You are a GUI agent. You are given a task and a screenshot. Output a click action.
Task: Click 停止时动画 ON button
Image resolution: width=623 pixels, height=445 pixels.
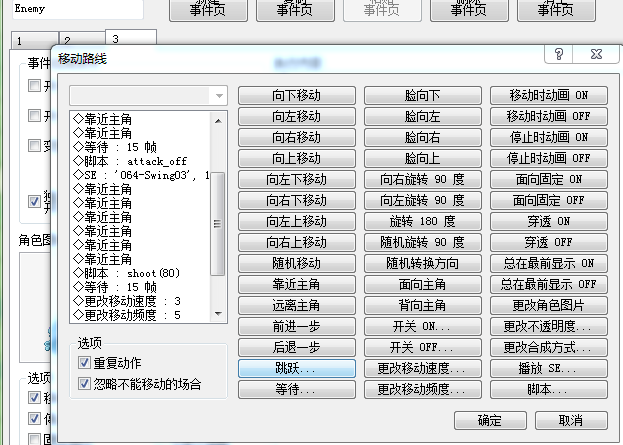549,137
